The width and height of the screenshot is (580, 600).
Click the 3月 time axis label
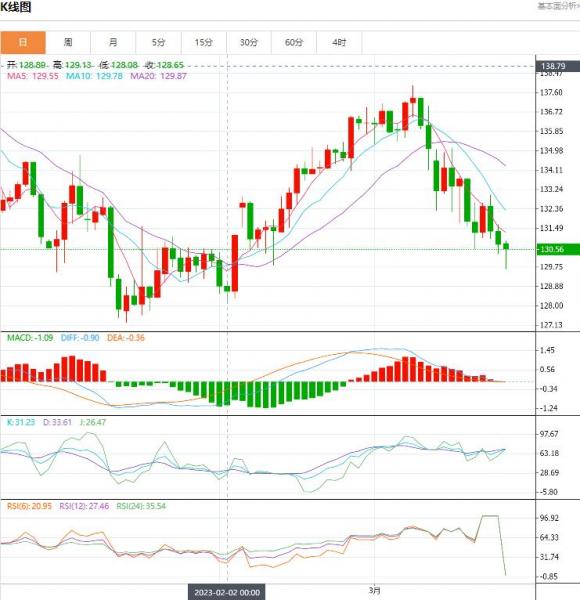coord(375,590)
